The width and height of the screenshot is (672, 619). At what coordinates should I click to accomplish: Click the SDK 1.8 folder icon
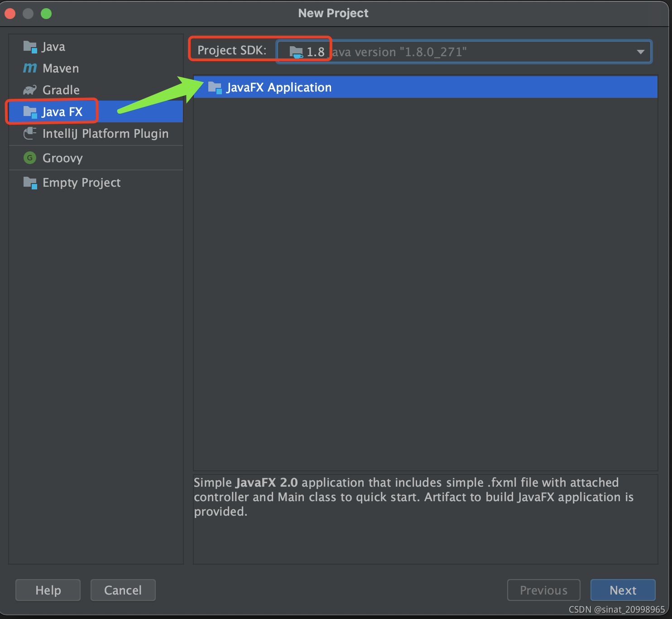pyautogui.click(x=296, y=52)
